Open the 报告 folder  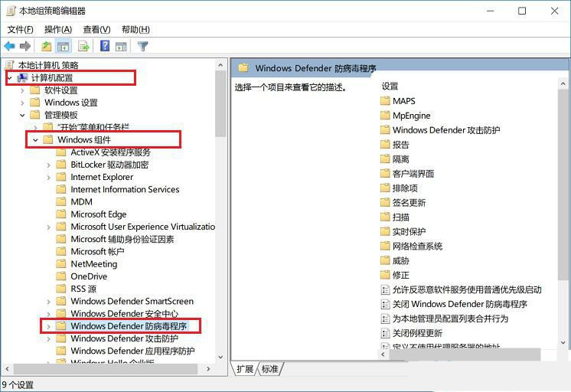click(x=395, y=145)
